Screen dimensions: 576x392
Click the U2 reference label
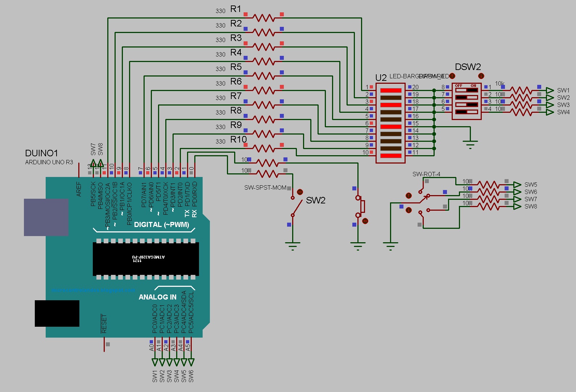[381, 78]
